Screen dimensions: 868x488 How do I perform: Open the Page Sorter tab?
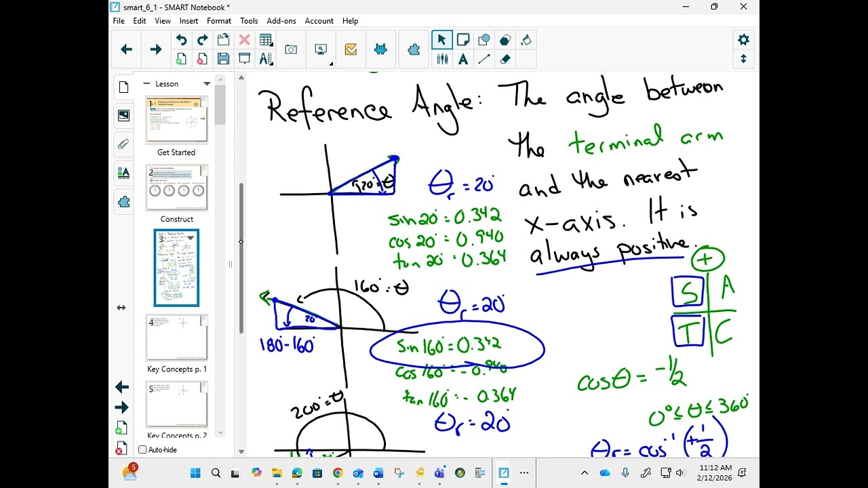click(123, 87)
